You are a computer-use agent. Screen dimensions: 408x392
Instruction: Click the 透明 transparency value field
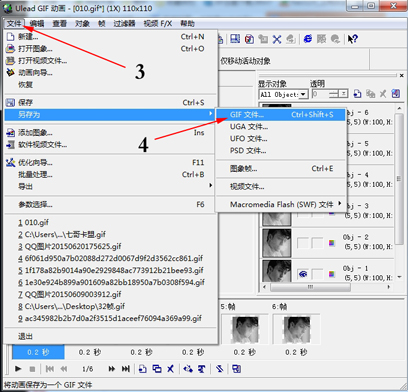click(320, 94)
